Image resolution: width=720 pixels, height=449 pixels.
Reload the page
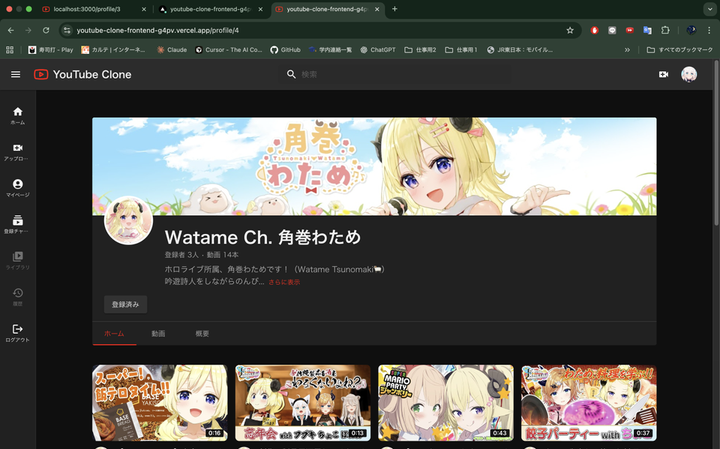tap(46, 30)
